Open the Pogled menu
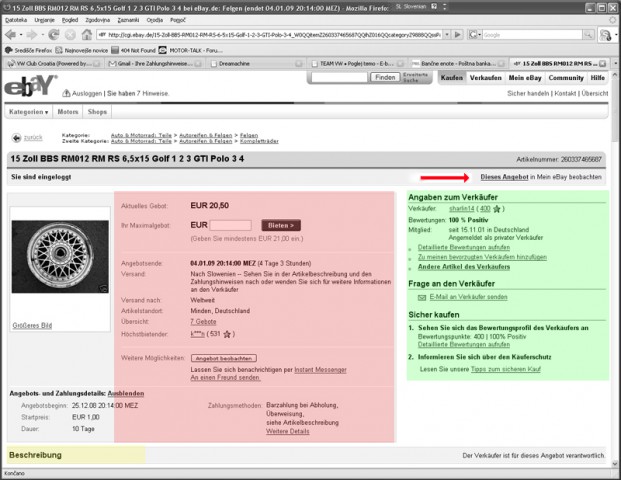Viewport: 621px width, 480px height. pos(70,20)
